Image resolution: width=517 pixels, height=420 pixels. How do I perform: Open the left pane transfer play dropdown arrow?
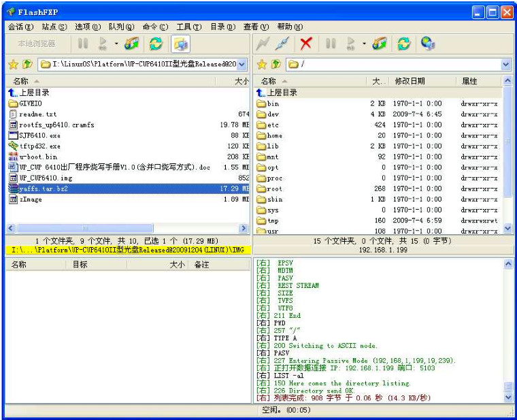point(116,44)
